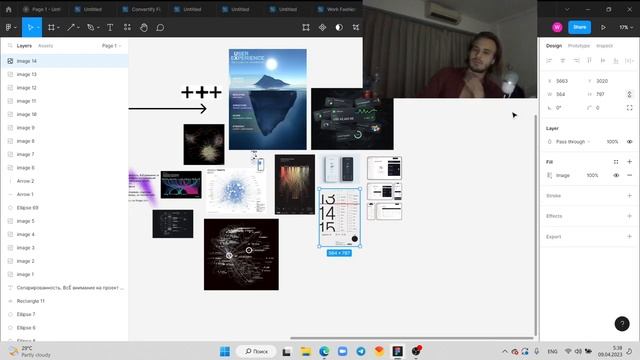Click the canvas horizontal scrollbar

(x=411, y=338)
